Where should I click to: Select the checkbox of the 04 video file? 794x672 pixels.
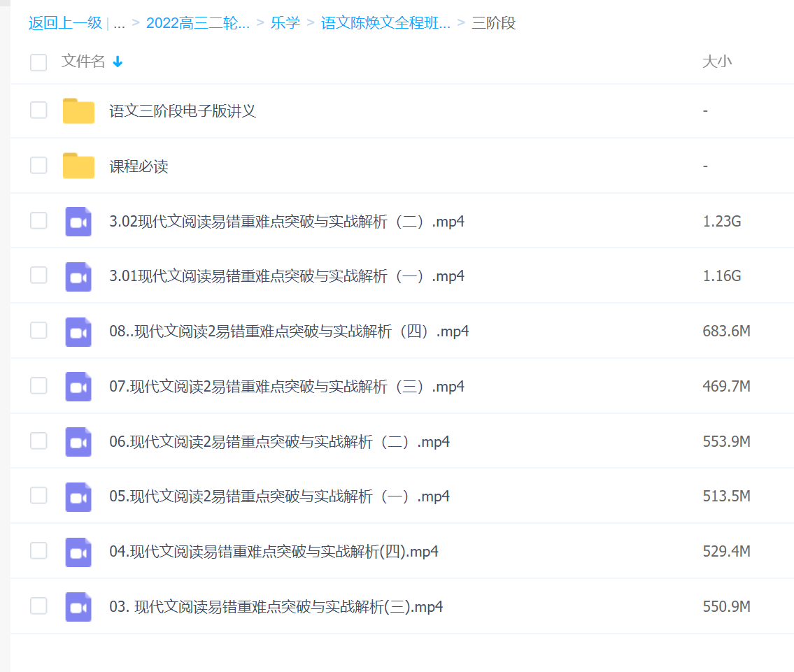coord(38,551)
